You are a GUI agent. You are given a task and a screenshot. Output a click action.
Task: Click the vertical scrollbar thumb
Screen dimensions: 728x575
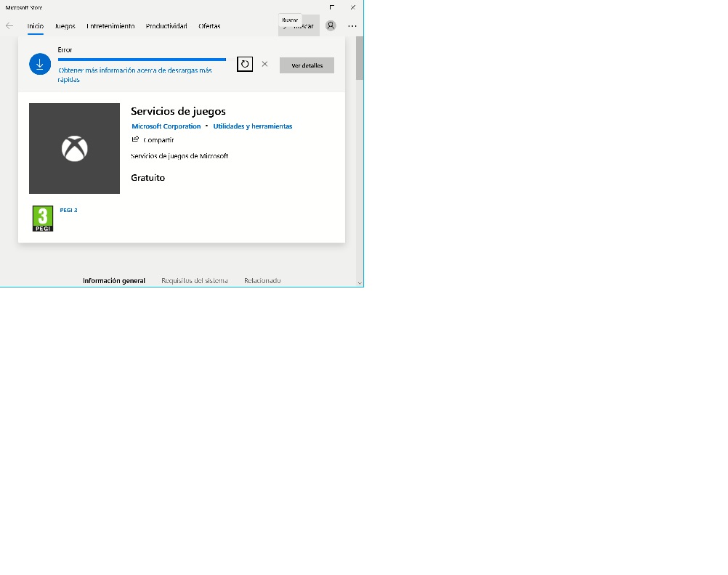pos(360,58)
